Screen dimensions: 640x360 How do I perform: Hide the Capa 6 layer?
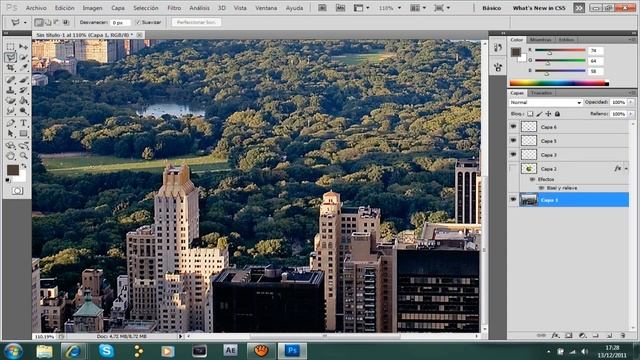(513, 127)
